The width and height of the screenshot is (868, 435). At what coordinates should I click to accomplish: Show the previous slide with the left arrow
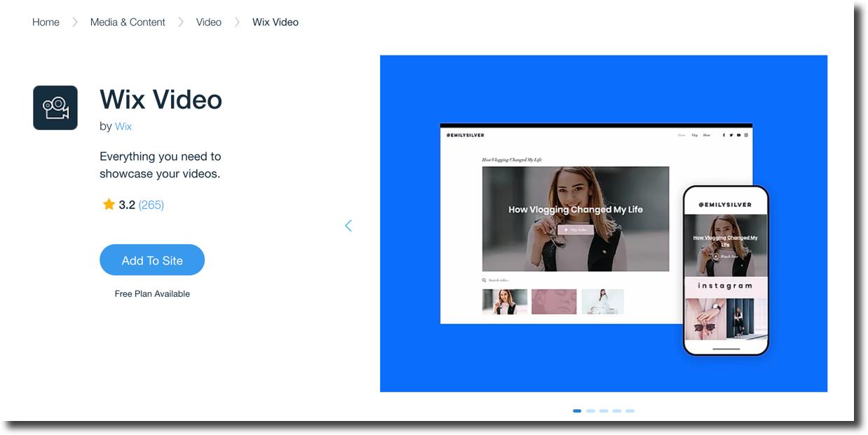click(348, 225)
